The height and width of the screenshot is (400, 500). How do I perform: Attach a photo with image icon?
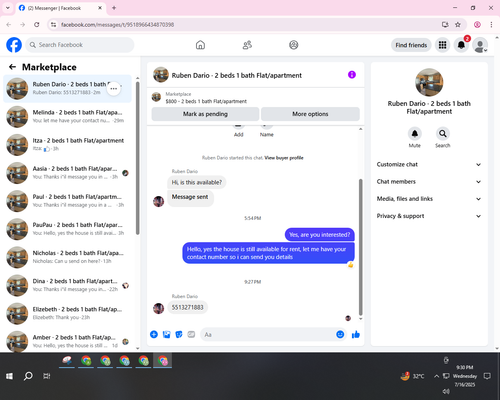click(x=166, y=334)
